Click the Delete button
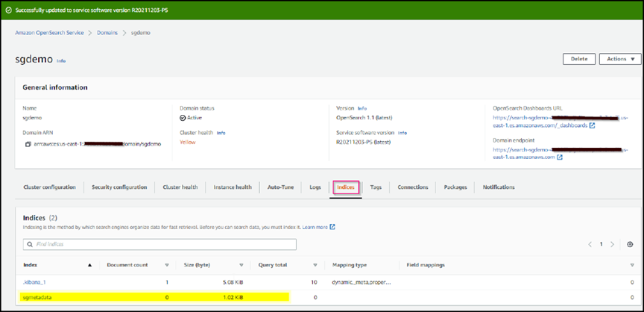The image size is (644, 312). [578, 58]
